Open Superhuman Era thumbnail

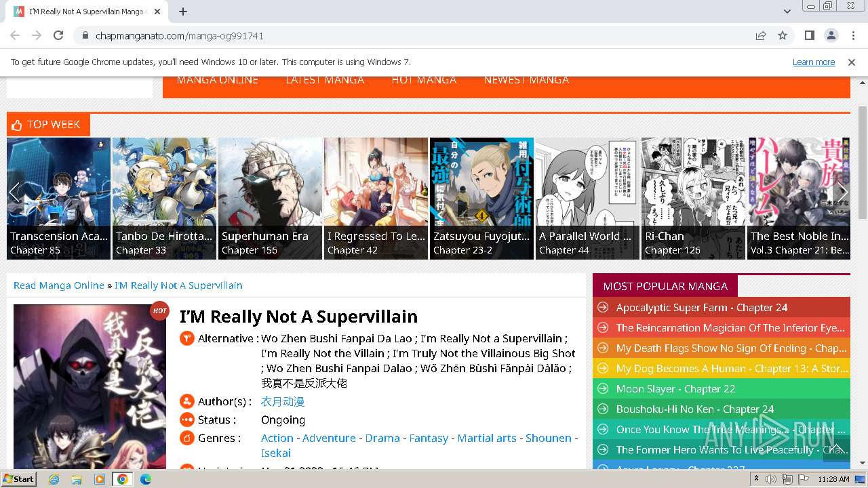click(x=271, y=199)
